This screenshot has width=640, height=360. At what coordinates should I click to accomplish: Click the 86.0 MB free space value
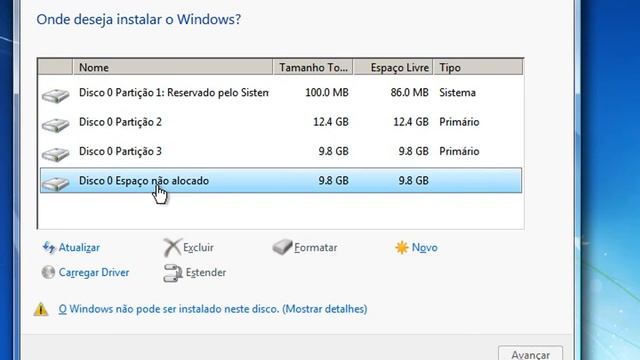tap(409, 93)
